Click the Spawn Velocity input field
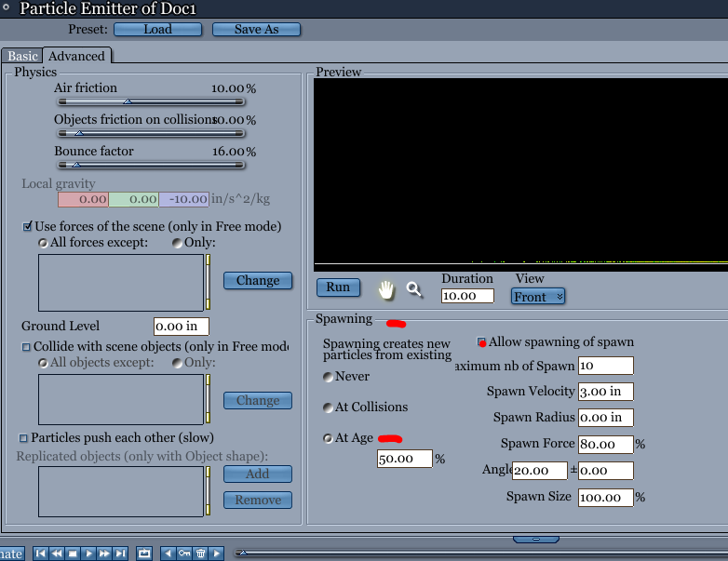Image resolution: width=728 pixels, height=561 pixels. pyautogui.click(x=606, y=391)
